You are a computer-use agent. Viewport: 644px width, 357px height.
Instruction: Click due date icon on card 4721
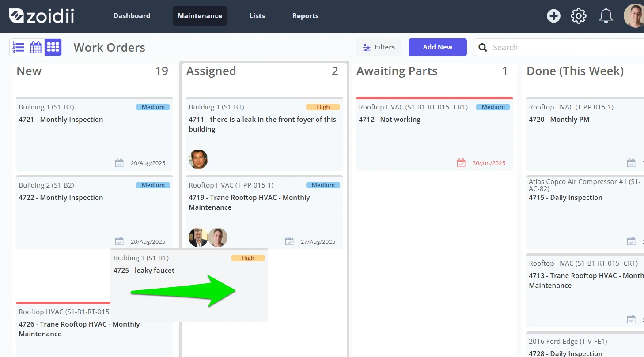(119, 163)
